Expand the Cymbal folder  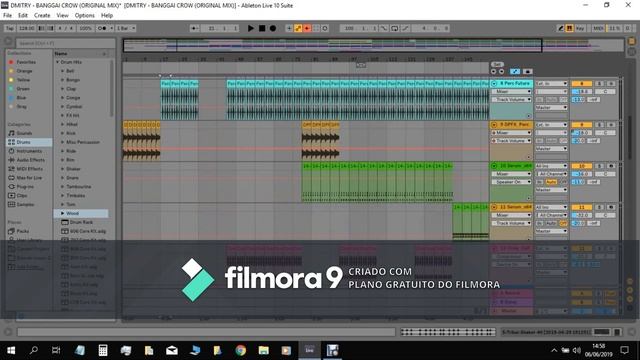[x=62, y=107]
